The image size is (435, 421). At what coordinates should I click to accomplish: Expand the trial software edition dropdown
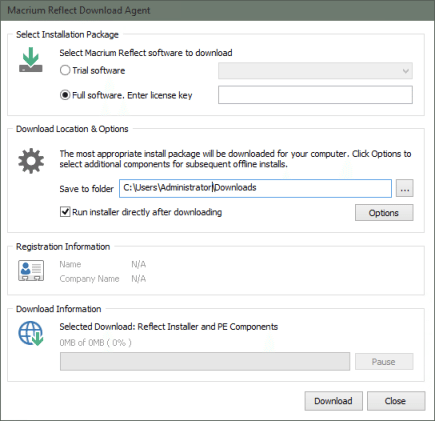point(315,71)
